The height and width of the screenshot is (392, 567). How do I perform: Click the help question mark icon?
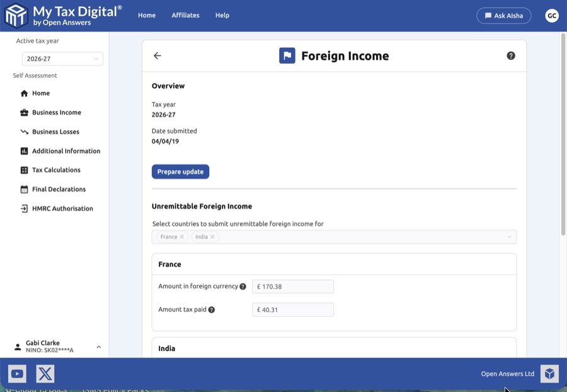coord(510,55)
